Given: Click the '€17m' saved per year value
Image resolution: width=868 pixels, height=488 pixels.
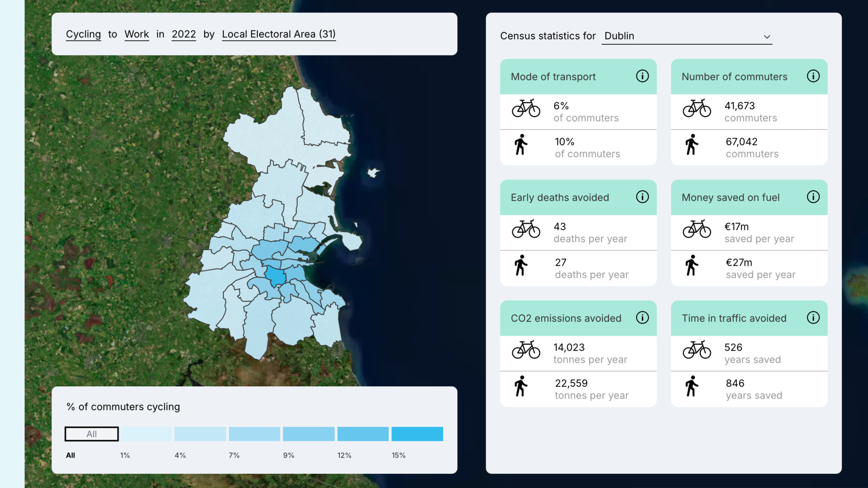Looking at the screenshot, I should 736,226.
